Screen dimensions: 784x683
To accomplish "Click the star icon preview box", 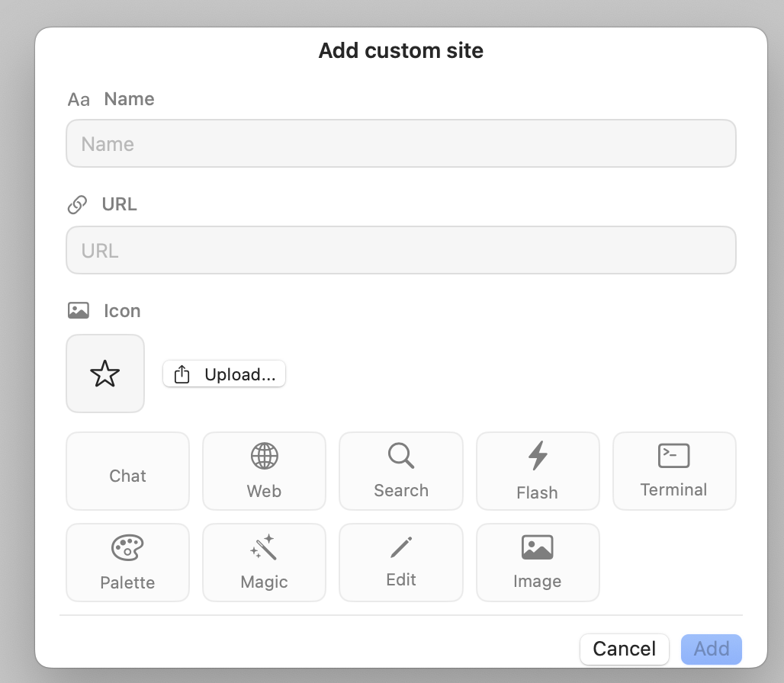I will (105, 374).
